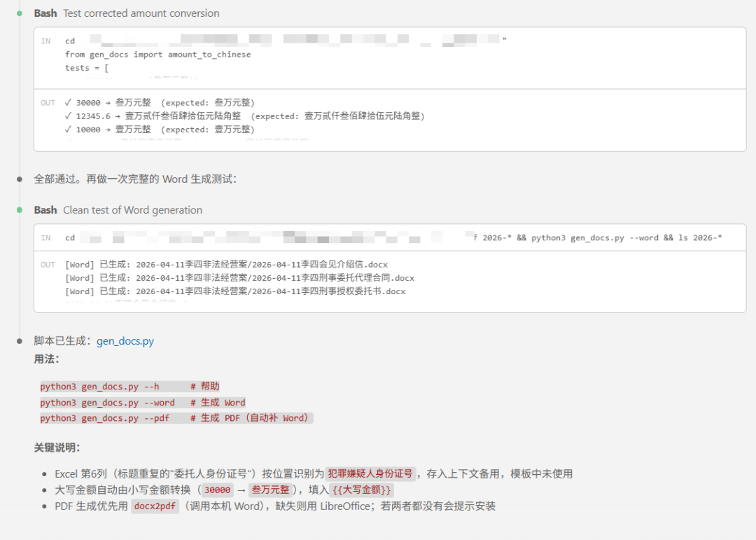Click the output line for 李四刑事授权委托书.docx
This screenshot has height=540, width=756.
click(x=235, y=292)
